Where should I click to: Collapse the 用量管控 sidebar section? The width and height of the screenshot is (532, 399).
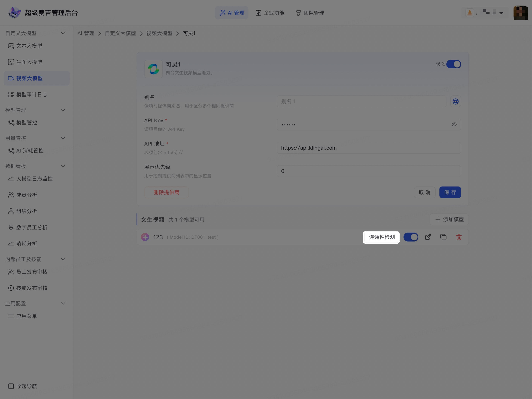pos(63,138)
